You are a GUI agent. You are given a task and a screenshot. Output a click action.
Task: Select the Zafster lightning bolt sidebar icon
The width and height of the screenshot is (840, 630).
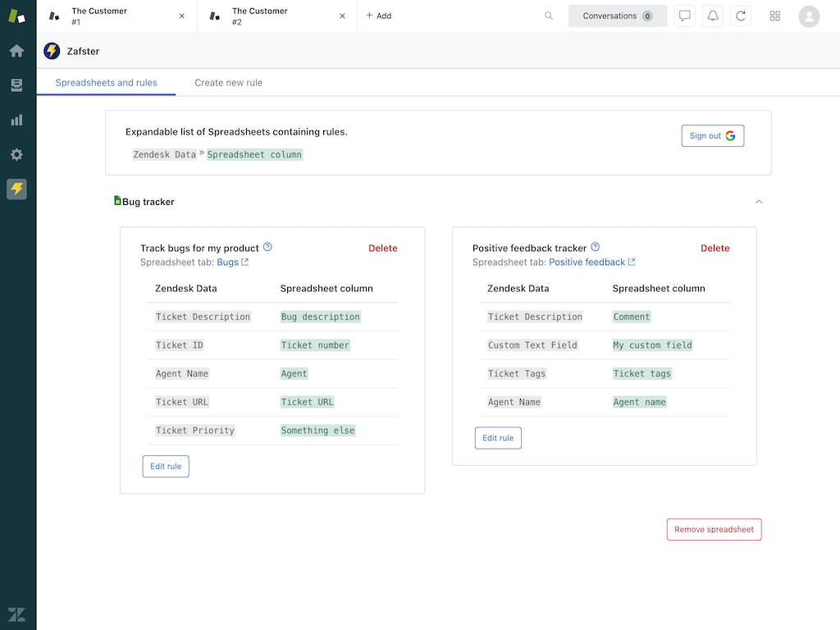16,189
